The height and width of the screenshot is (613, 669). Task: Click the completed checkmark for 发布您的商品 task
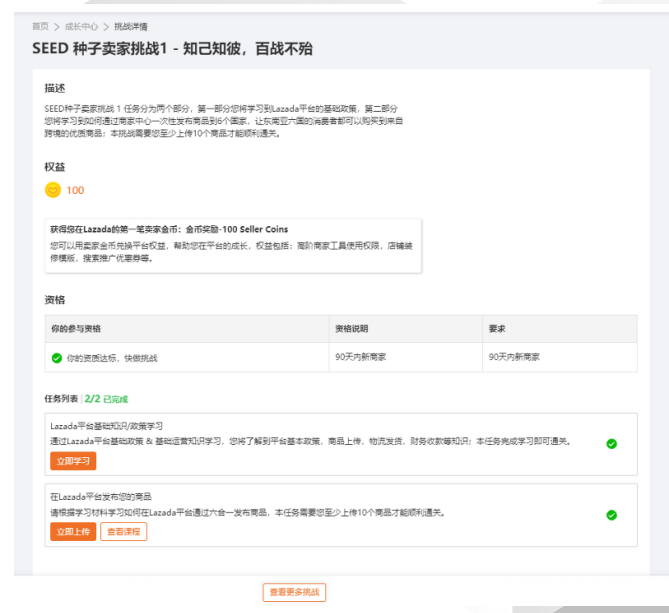point(611,515)
